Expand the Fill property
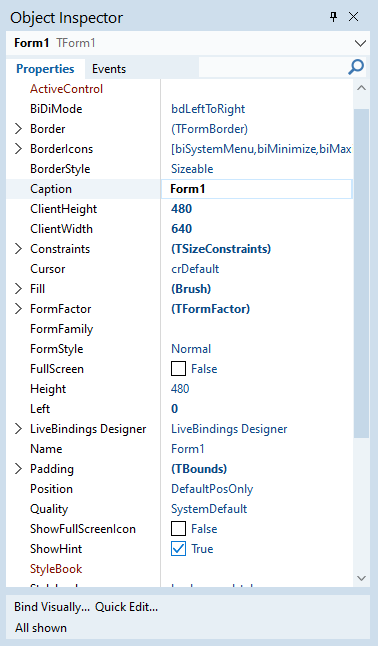Screen dimensions: 378x646 click(x=18, y=289)
